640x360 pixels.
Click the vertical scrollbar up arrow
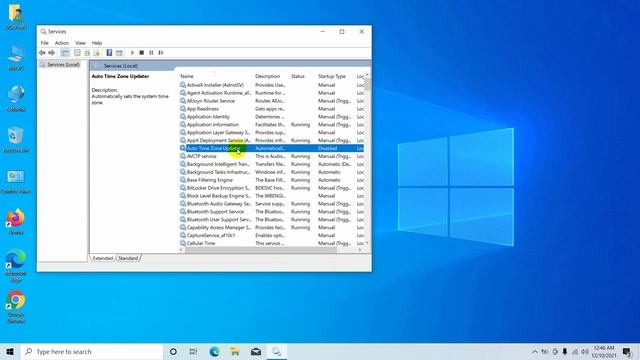tap(367, 75)
